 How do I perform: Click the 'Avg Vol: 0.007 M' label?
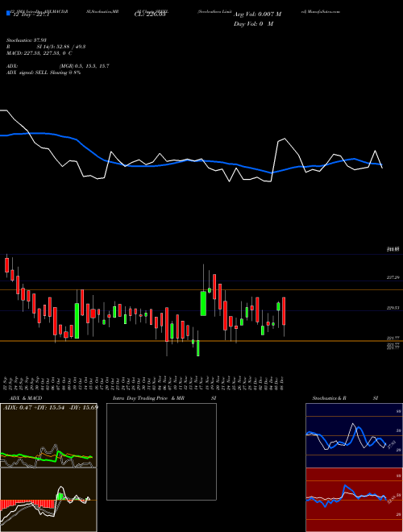pyautogui.click(x=257, y=15)
